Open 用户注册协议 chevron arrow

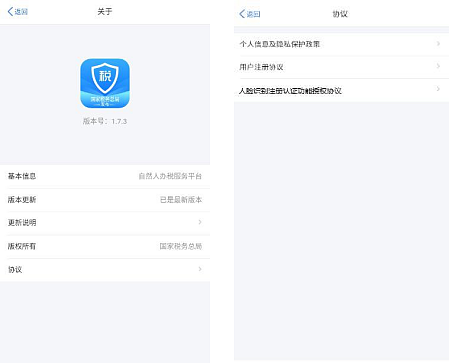[438, 66]
